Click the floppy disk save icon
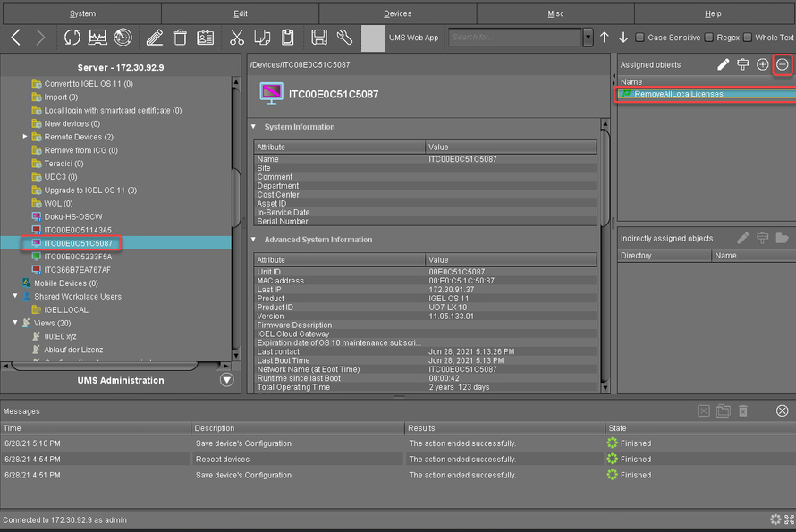The width and height of the screenshot is (796, 532). pyautogui.click(x=318, y=38)
